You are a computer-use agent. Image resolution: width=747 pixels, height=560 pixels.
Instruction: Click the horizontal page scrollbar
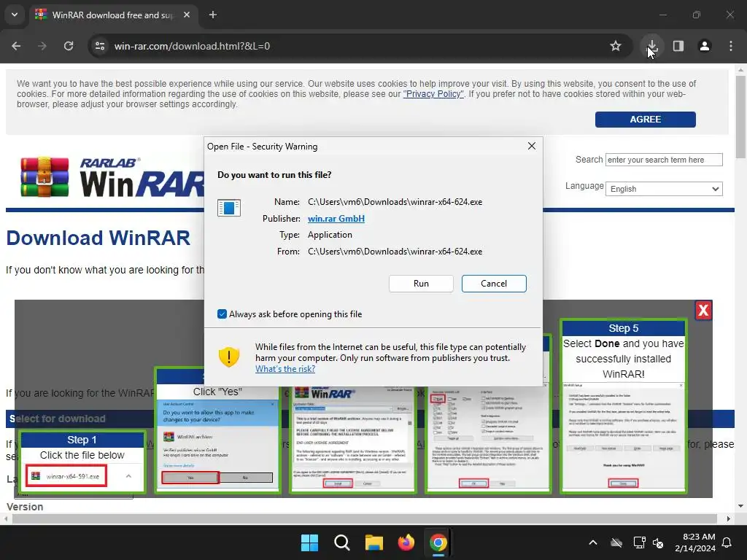coord(365,518)
